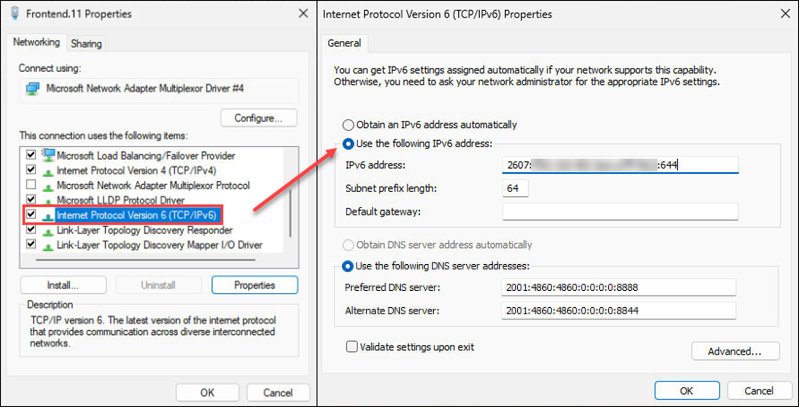This screenshot has height=407, width=799.
Task: Click the Alternate DNS server field
Action: click(x=619, y=310)
